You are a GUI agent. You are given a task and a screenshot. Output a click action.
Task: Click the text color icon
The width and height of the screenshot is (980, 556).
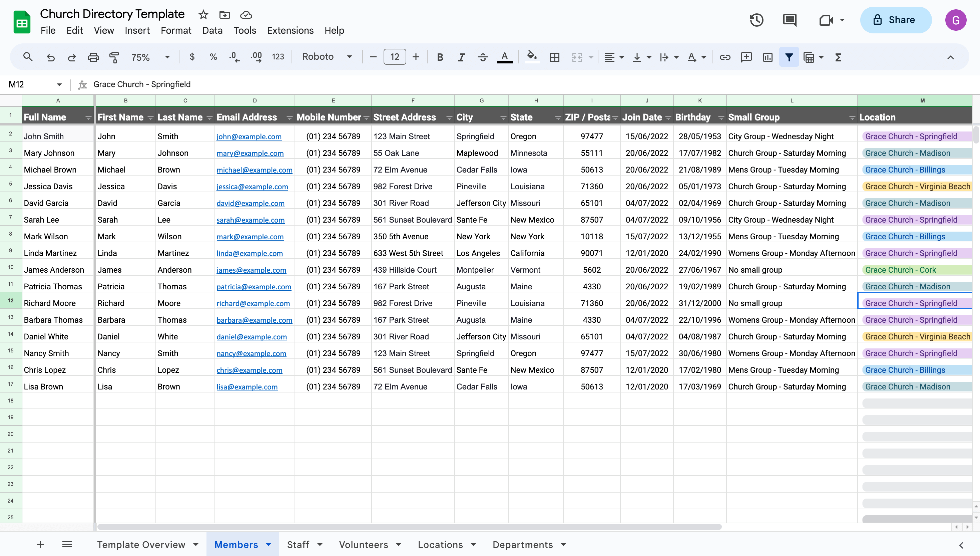(505, 57)
